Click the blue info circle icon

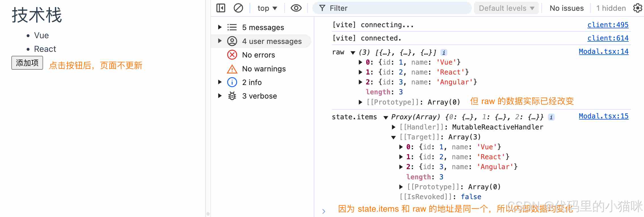(x=232, y=82)
